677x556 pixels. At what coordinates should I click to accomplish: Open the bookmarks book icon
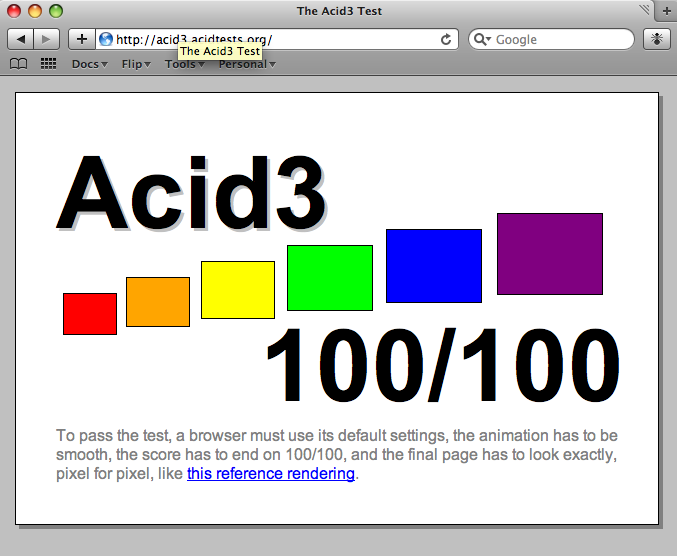[x=18, y=64]
